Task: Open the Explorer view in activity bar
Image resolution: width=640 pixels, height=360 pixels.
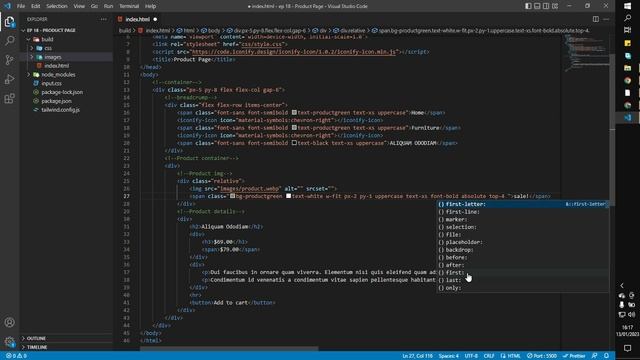Action: pyautogui.click(x=9, y=22)
